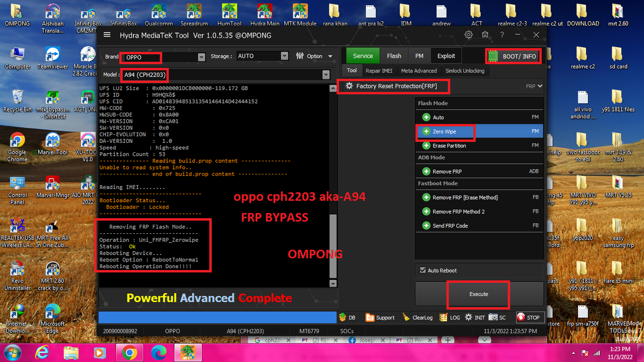Select Send FRP Code fastboot item
The height and width of the screenshot is (362, 644).
pyautogui.click(x=479, y=226)
